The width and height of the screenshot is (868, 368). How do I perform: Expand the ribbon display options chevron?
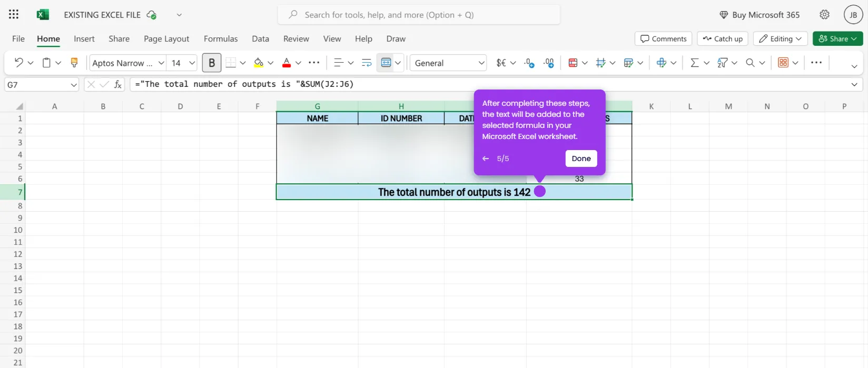[x=854, y=66]
